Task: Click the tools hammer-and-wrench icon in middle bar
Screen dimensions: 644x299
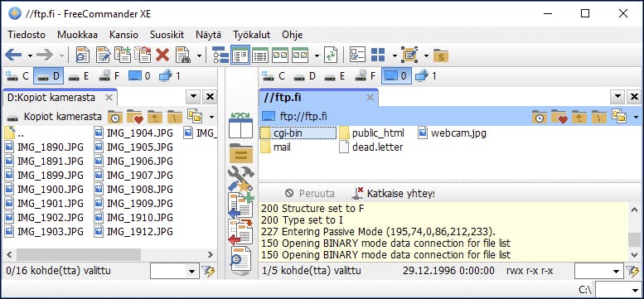Action: click(240, 179)
